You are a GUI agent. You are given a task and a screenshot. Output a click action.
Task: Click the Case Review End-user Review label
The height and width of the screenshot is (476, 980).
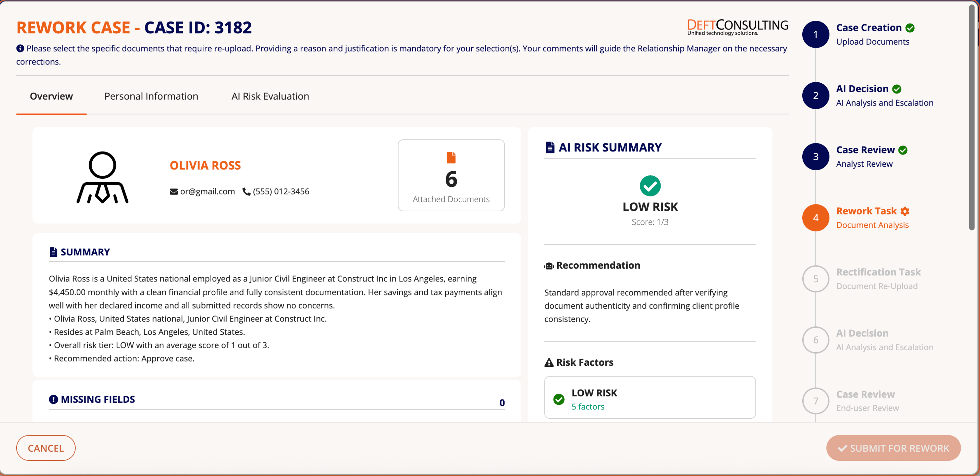coord(867,401)
